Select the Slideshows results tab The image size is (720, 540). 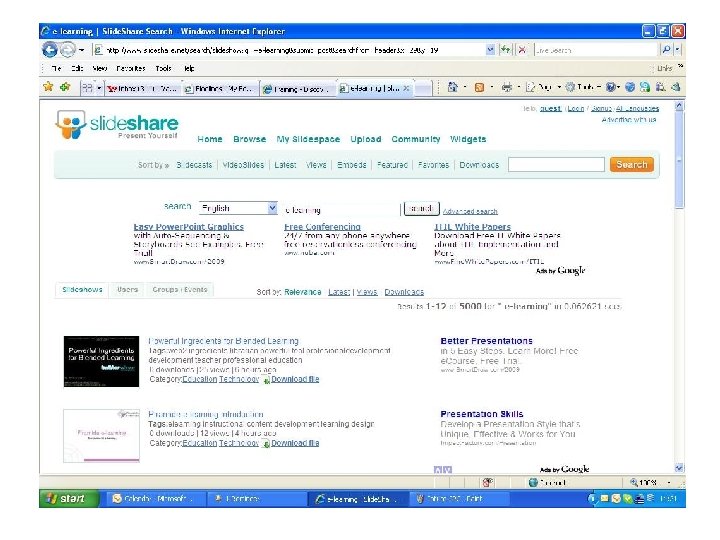[82, 290]
